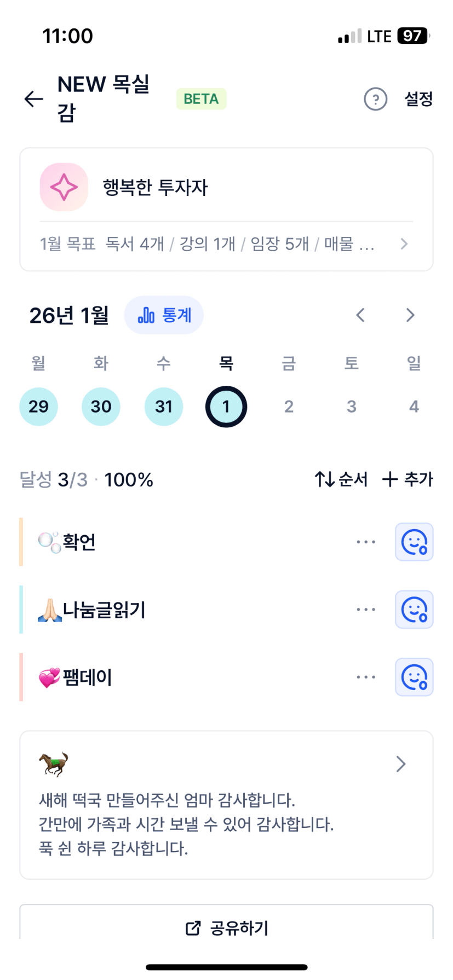This screenshot has height=980, width=453.
Task: Tap the running horse emoji icon
Action: point(53,763)
